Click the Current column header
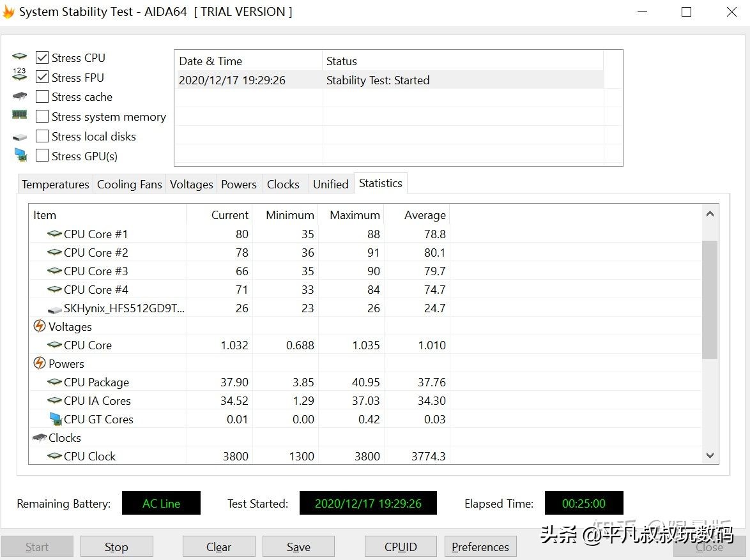The width and height of the screenshot is (750, 560). click(x=219, y=215)
